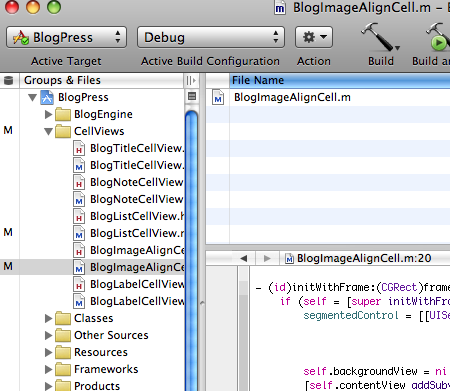Click the Build hammer icon

[380, 37]
